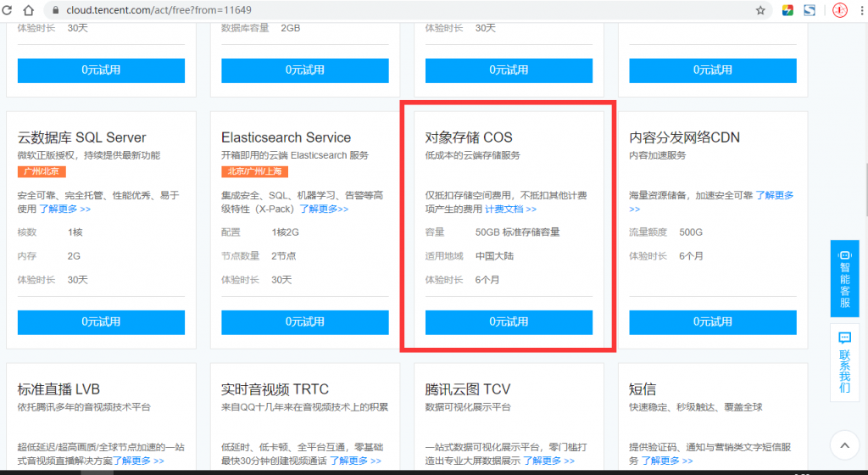Click the 对象存储 COS title
Viewport: 868px width, 475px height.
pos(469,137)
